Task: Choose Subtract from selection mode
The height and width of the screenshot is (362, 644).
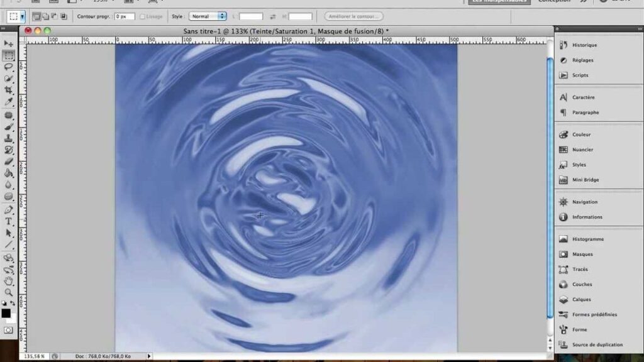Action: click(54, 16)
